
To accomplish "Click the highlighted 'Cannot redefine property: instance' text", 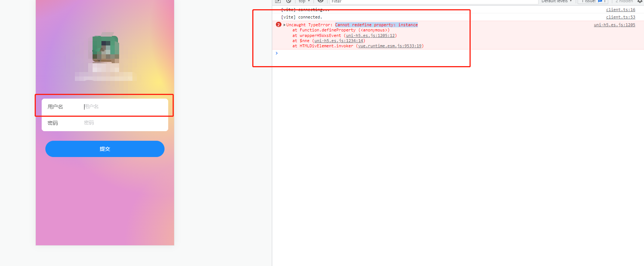I will pos(376,25).
